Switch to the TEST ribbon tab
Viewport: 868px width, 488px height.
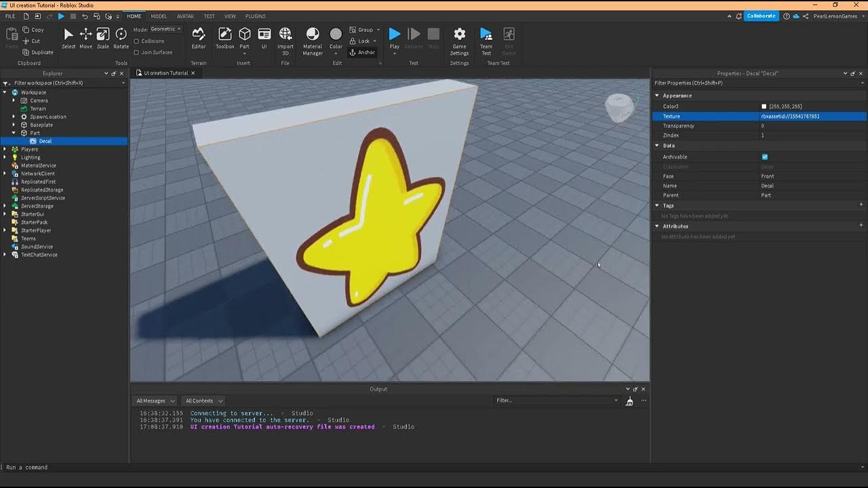(210, 16)
